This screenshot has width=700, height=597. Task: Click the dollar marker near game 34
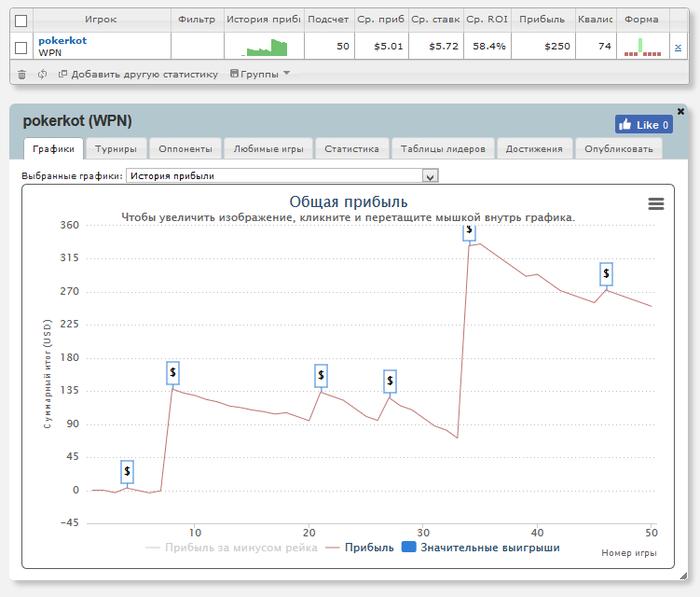pyautogui.click(x=469, y=233)
